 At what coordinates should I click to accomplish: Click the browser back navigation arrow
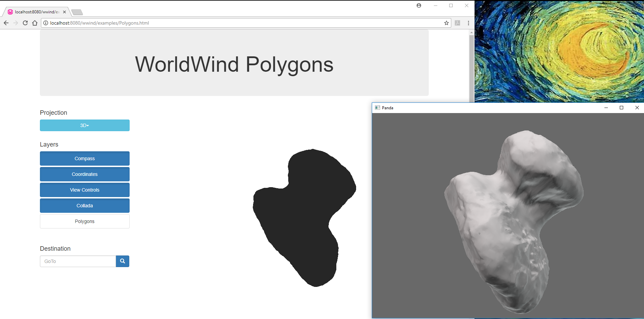[6, 23]
